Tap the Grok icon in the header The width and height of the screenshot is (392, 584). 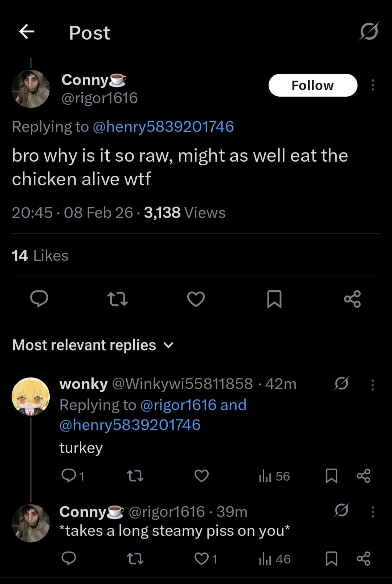(x=369, y=32)
